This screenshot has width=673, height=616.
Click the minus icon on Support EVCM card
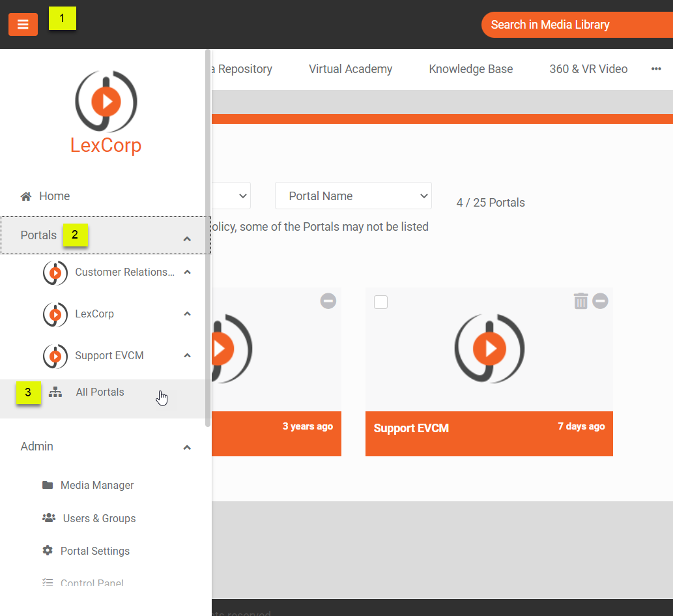tap(601, 301)
